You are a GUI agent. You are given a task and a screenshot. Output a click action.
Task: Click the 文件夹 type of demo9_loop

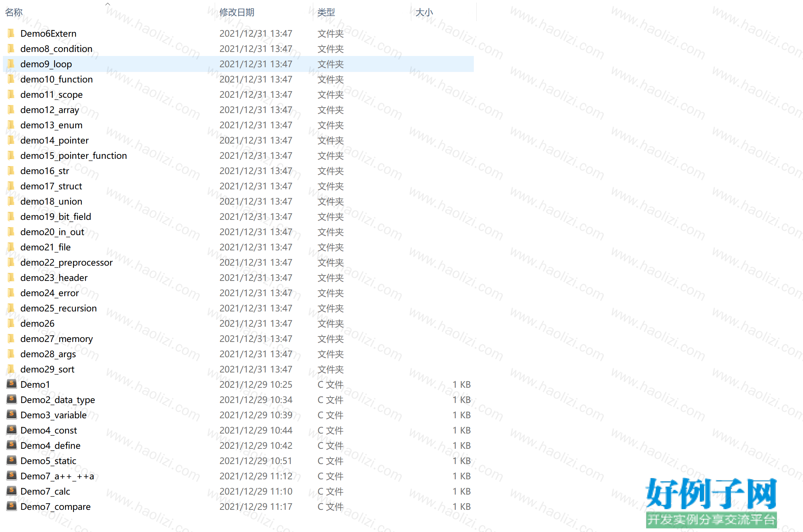pos(331,64)
